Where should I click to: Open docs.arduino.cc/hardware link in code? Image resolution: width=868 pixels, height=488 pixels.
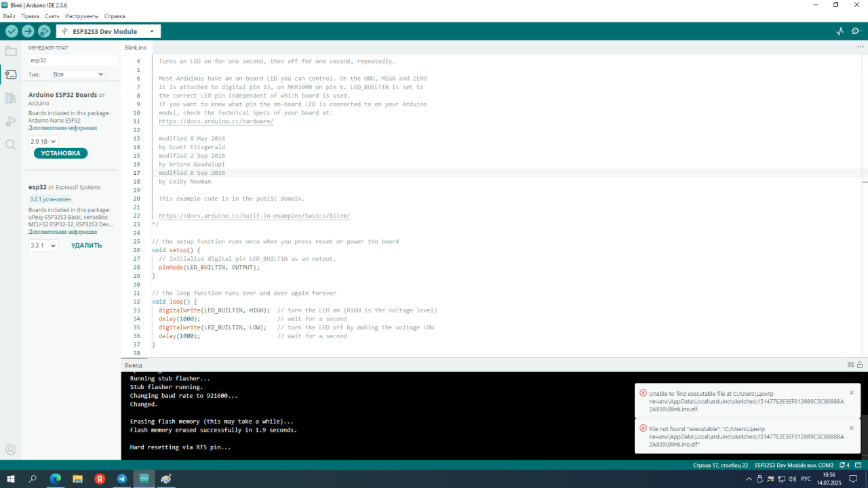(216, 121)
